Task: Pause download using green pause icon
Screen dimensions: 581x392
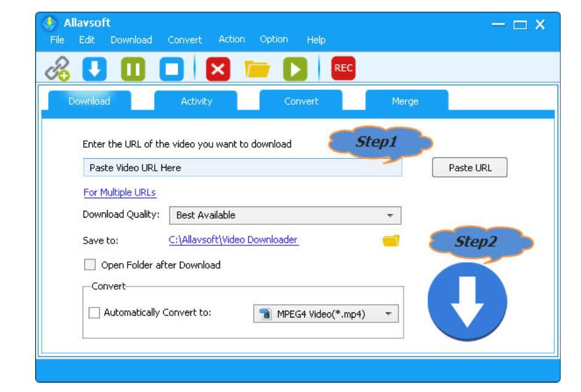Action: (x=133, y=69)
